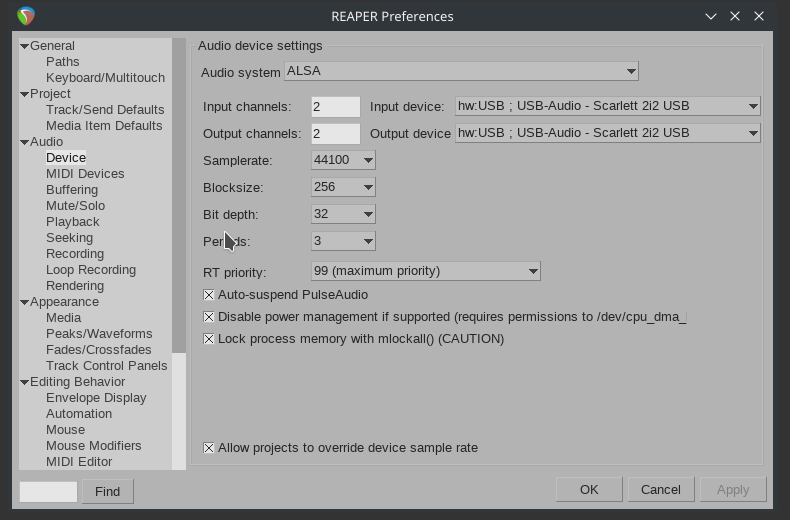
Task: Open the Output device dropdown
Action: tap(608, 133)
